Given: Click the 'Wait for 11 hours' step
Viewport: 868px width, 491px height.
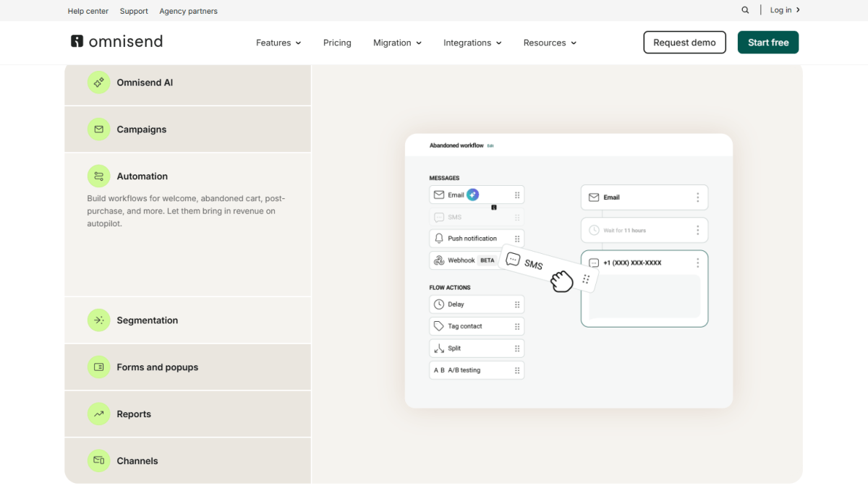Looking at the screenshot, I should click(644, 230).
